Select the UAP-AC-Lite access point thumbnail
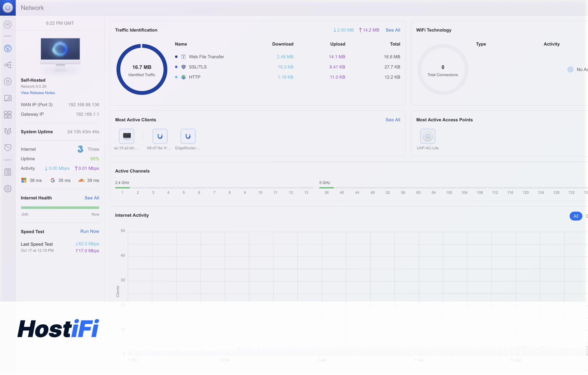This screenshot has height=375, width=588. point(427,136)
